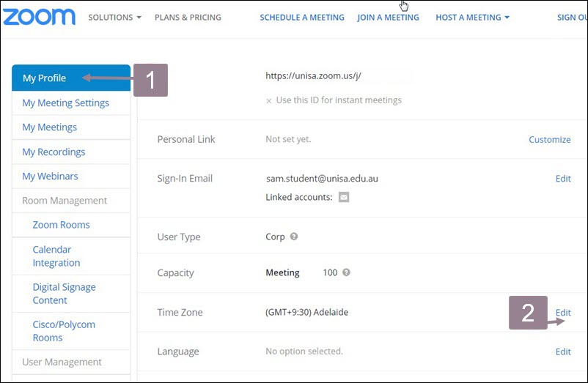This screenshot has height=383, width=588.
Task: Open Zoom Rooms under Room Management
Action: pos(61,225)
